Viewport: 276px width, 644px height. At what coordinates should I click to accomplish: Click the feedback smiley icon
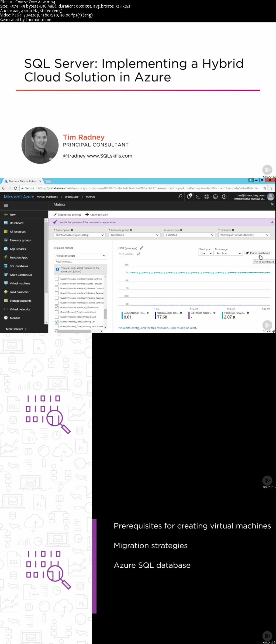point(215,197)
